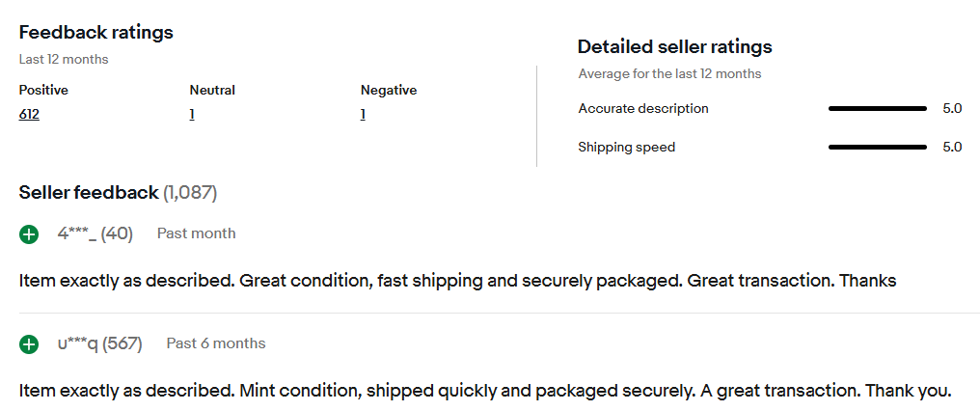980x411 pixels.
Task: Open the Negative feedback count link
Action: [x=363, y=115]
